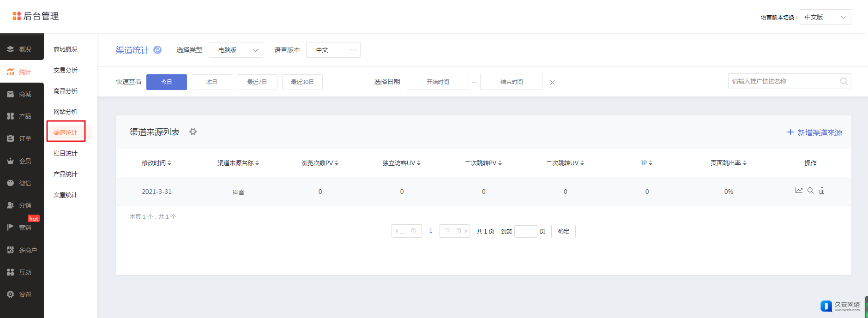This screenshot has height=318, width=868.
Task: Open the 中文版 language switch dropdown
Action: [x=825, y=17]
